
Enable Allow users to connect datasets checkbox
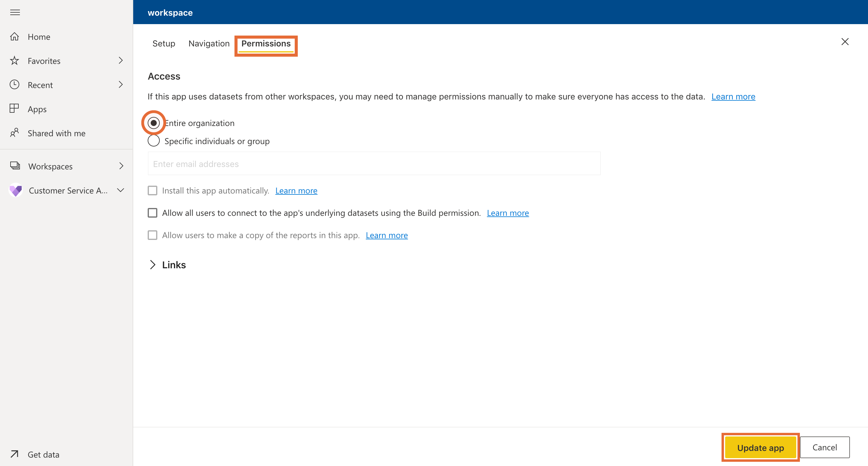[153, 213]
